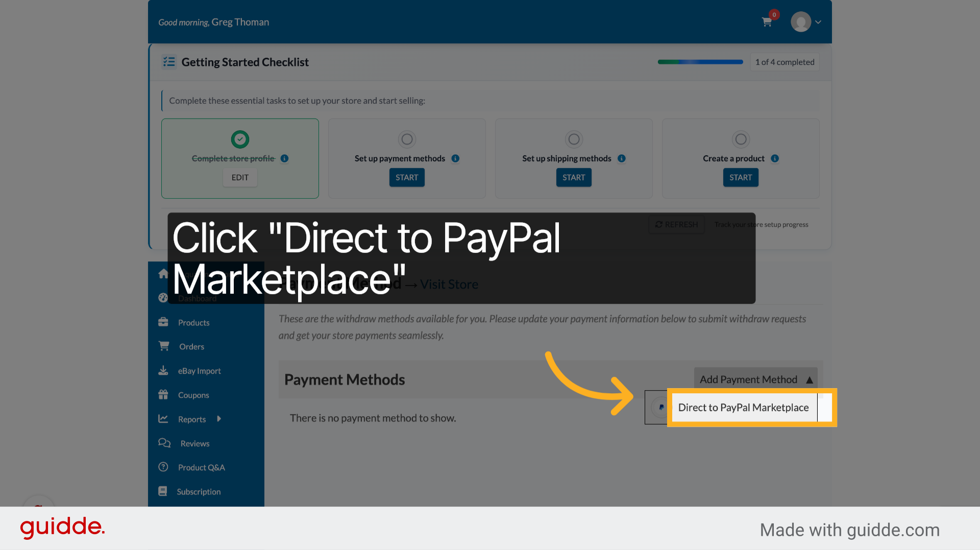
Task: Click the Orders cart icon
Action: click(164, 346)
